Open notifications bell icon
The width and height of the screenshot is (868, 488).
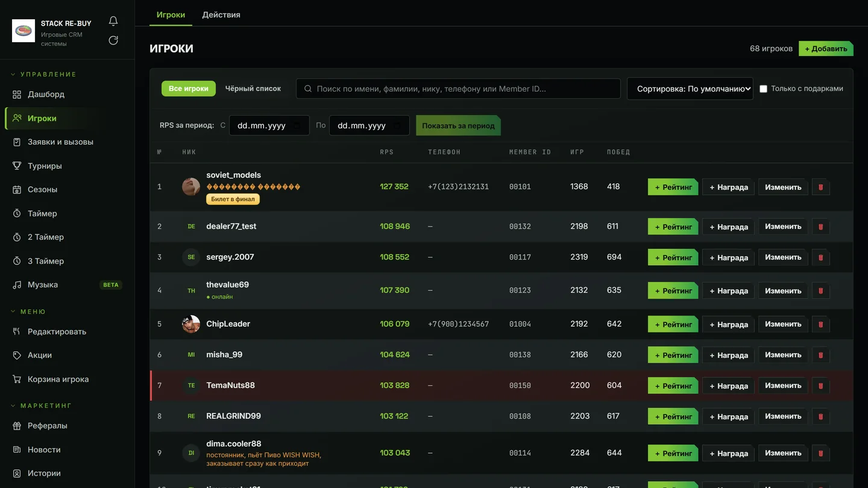coord(113,21)
